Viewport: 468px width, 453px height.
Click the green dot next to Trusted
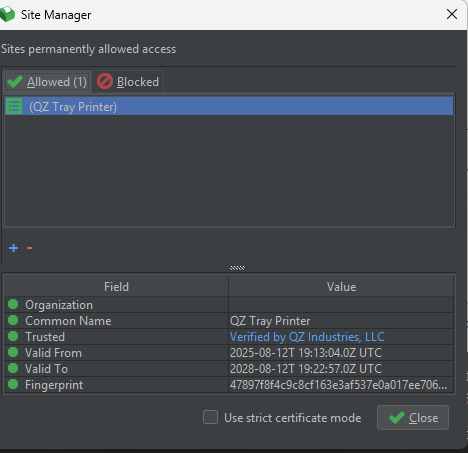[13, 336]
